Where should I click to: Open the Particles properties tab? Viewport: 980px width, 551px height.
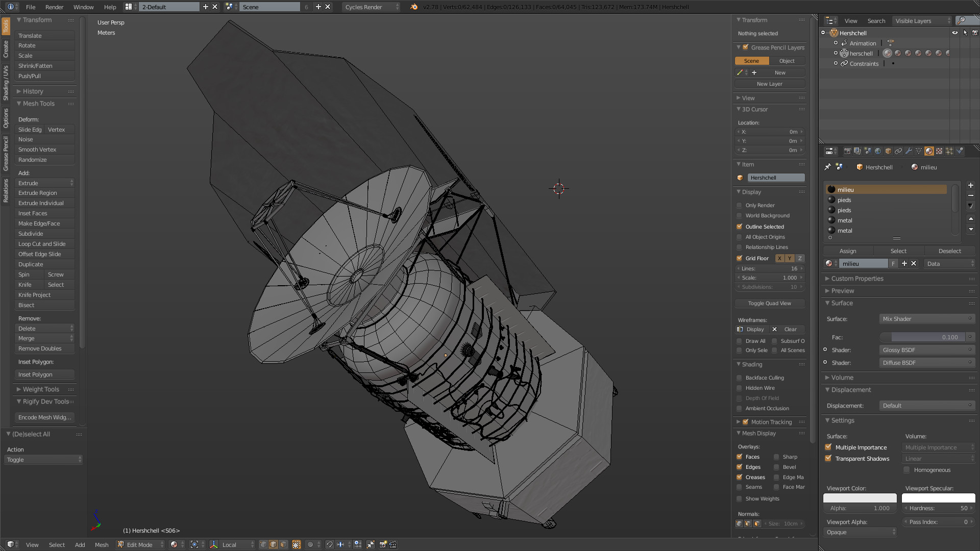(x=949, y=151)
